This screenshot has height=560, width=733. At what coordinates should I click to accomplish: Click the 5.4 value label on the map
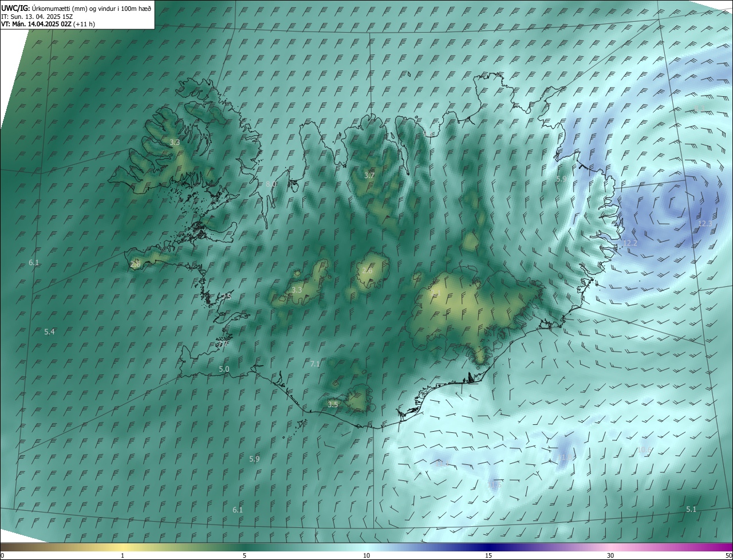coord(49,332)
